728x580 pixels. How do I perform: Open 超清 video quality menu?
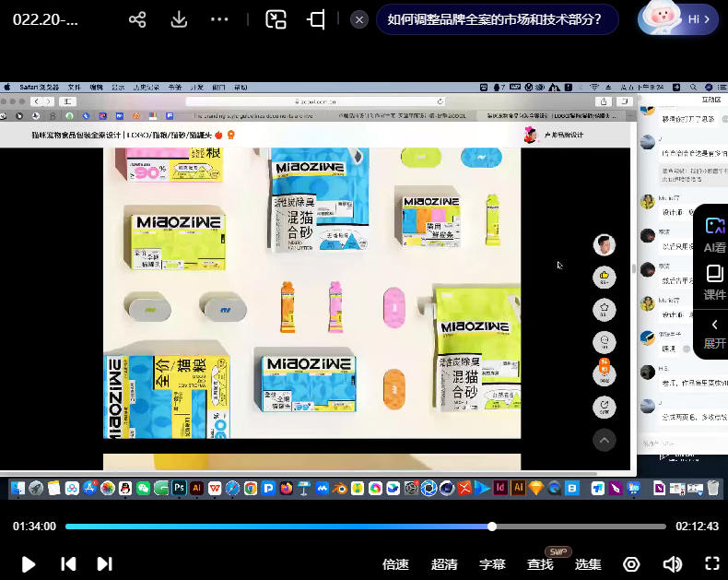click(x=444, y=564)
